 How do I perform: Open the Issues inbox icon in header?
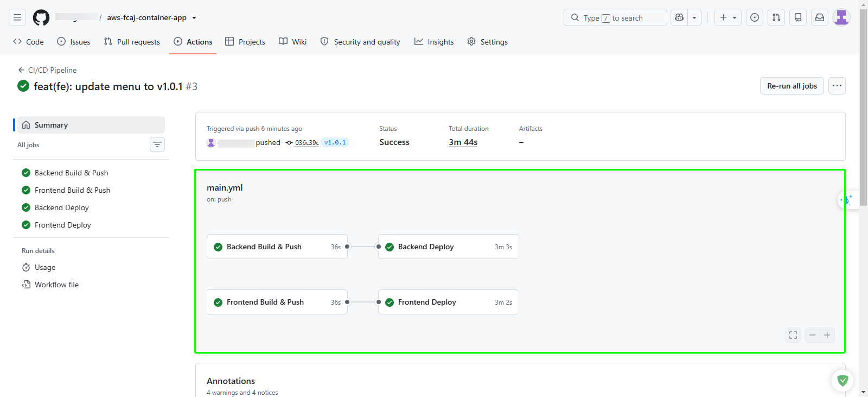[x=755, y=17]
